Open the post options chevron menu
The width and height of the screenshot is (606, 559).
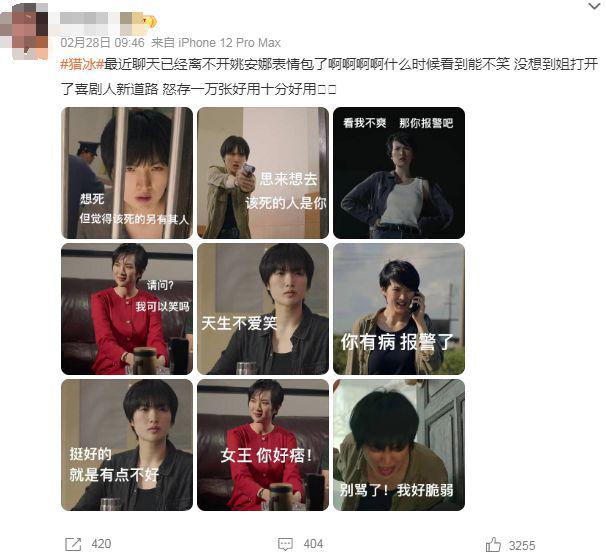(594, 7)
